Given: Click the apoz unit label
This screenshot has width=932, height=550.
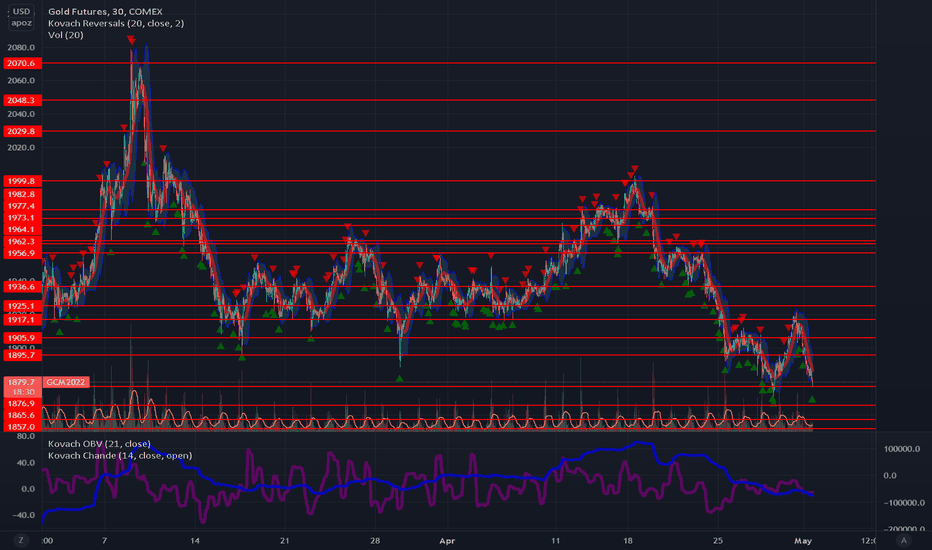Looking at the screenshot, I should point(21,23).
